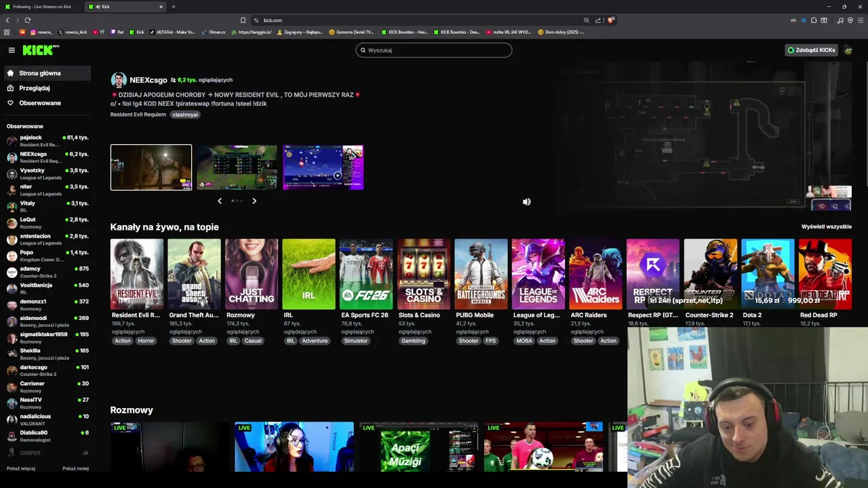Image resolution: width=868 pixels, height=488 pixels.
Task: Open the IRL category card
Action: (x=309, y=274)
